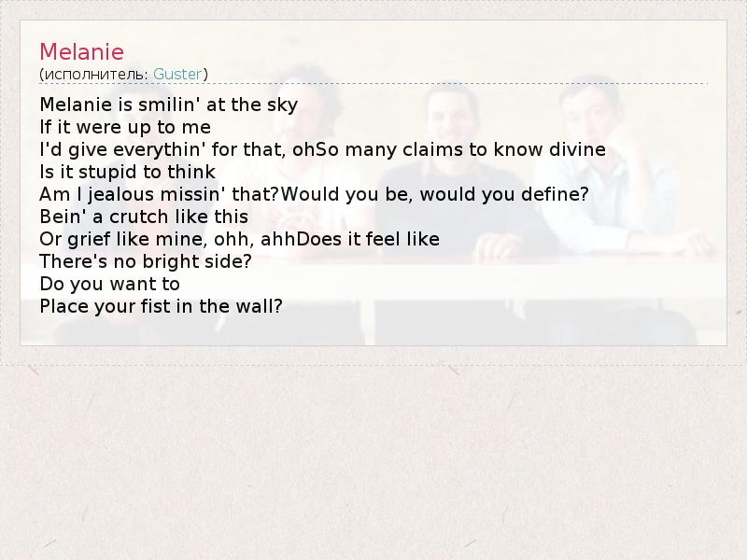
Task: Click the phrase "Does it feel like"
Action: click(368, 239)
